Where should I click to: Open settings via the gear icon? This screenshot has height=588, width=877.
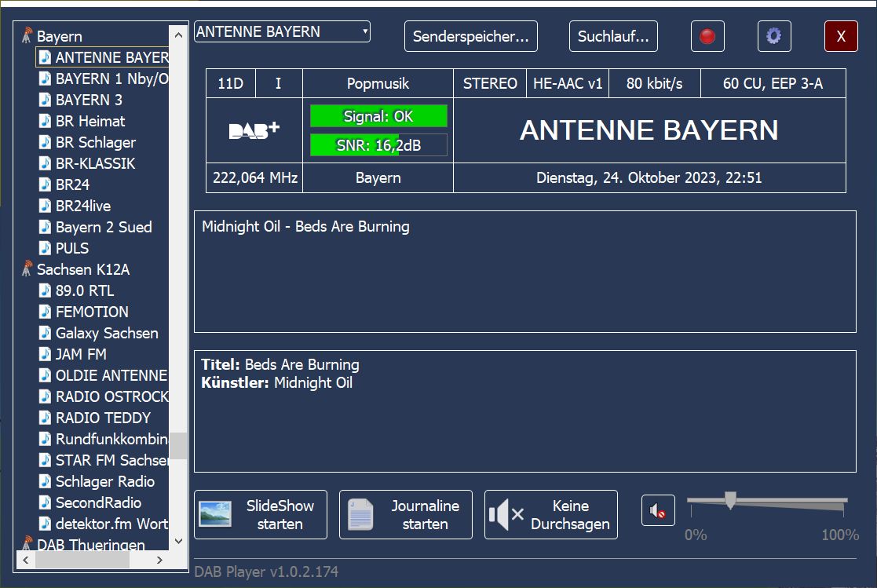pos(774,36)
